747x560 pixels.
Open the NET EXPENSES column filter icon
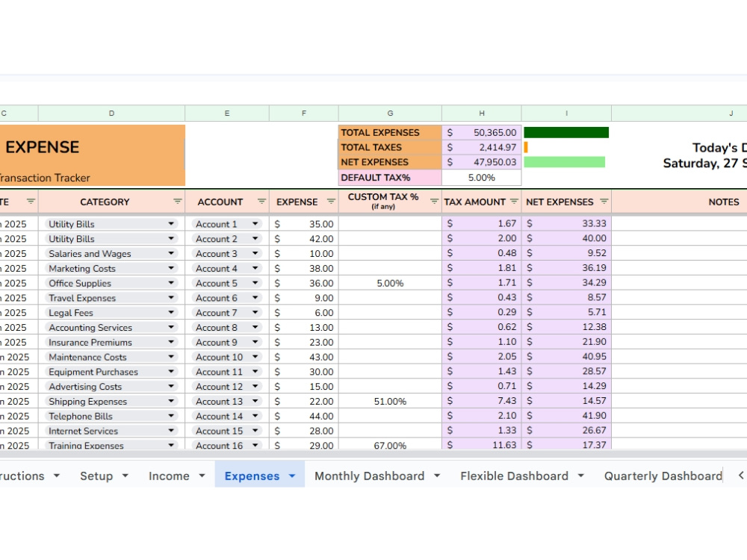pos(604,202)
